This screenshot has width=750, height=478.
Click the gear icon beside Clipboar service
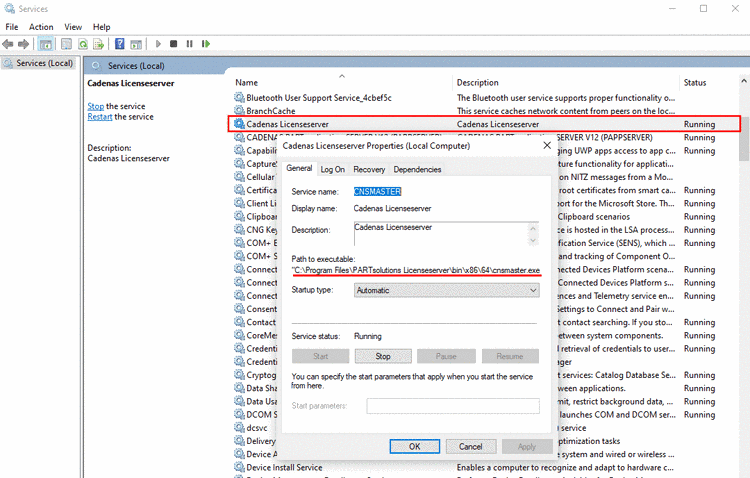[239, 216]
